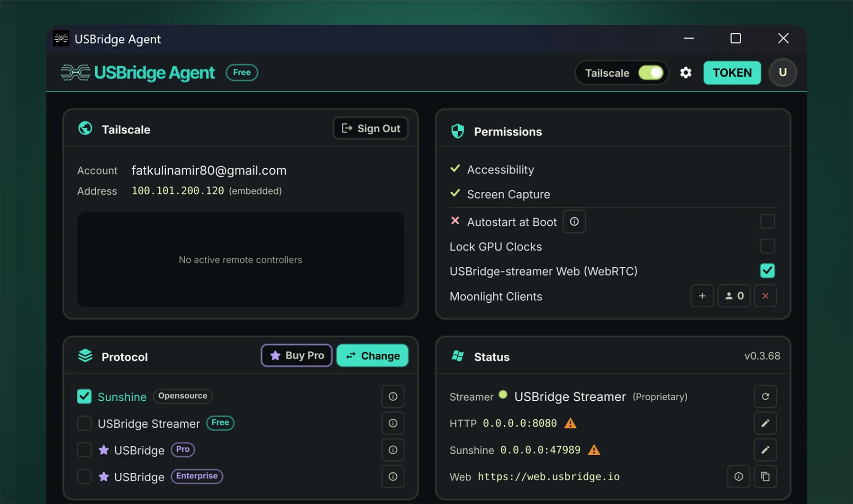The image size is (853, 504).
Task: Click the Buy Pro button
Action: point(297,355)
